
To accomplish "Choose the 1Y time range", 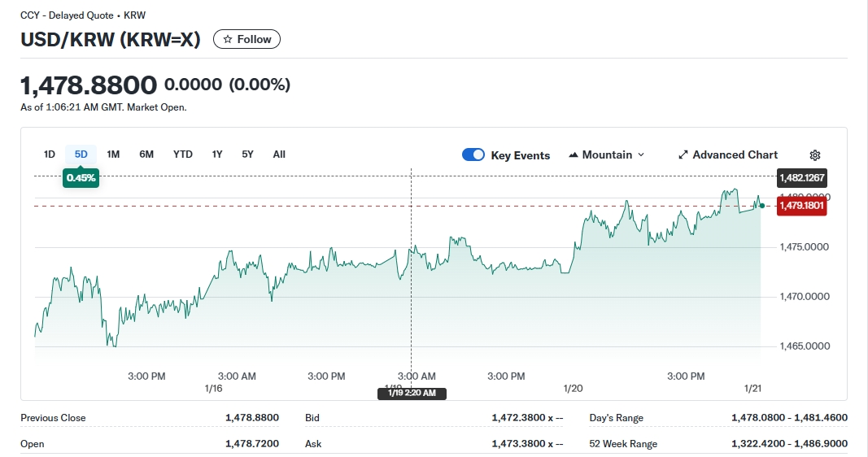I will tap(217, 155).
